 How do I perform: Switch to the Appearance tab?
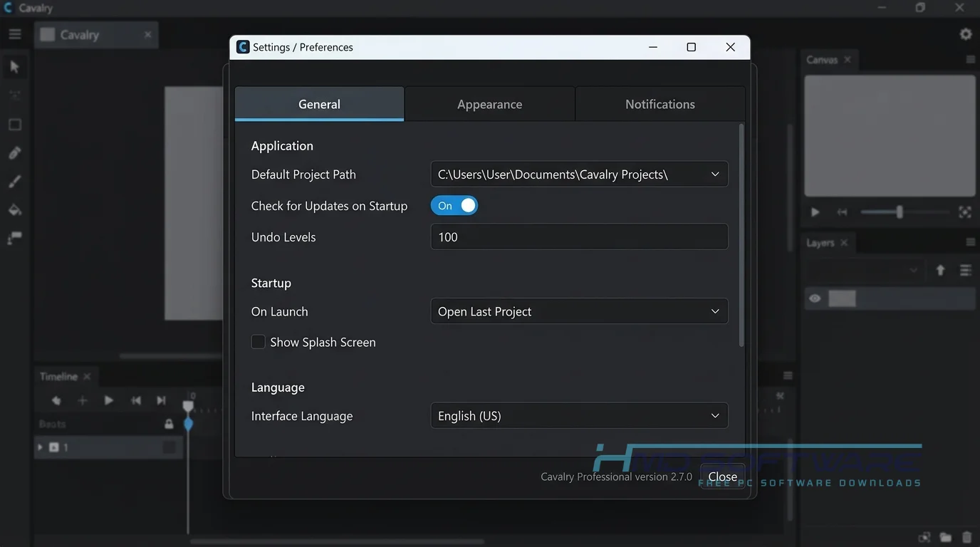click(x=489, y=104)
